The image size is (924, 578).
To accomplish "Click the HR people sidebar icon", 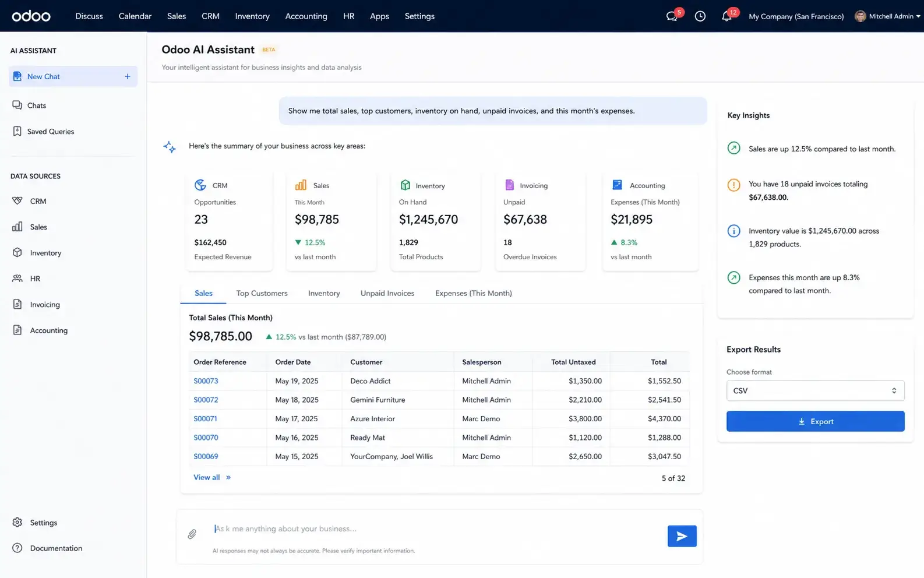I will coord(17,279).
